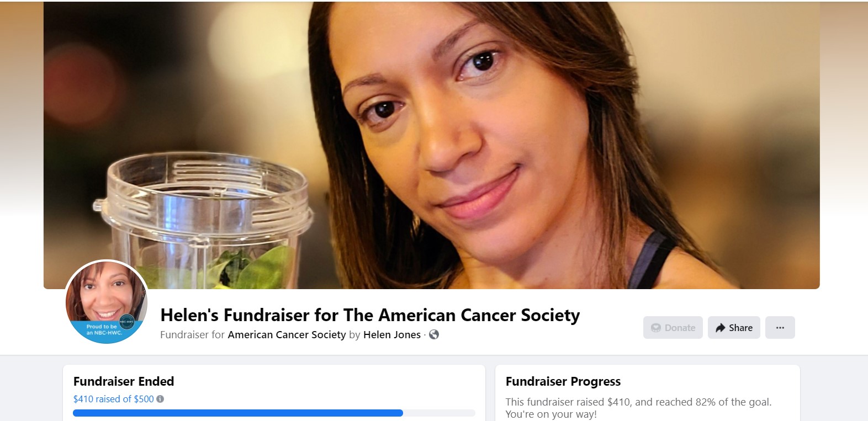Open Helen's circular profile picture

point(107,302)
